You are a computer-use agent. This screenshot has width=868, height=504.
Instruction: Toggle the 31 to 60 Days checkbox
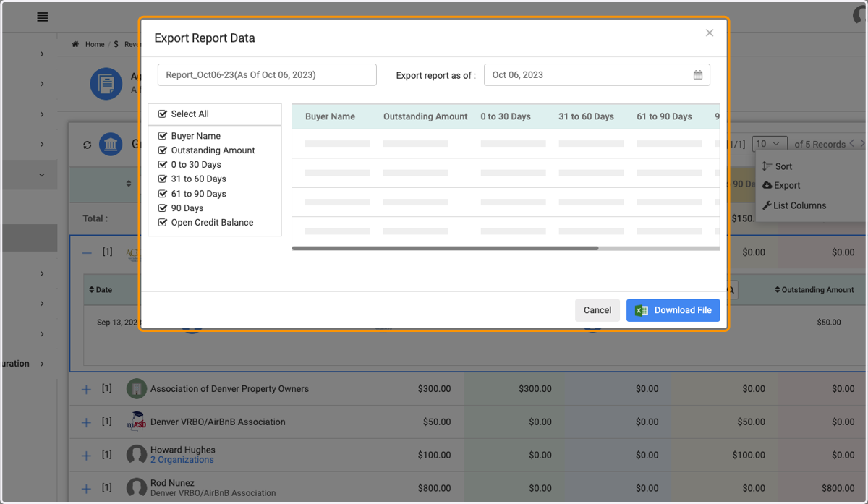click(x=163, y=179)
